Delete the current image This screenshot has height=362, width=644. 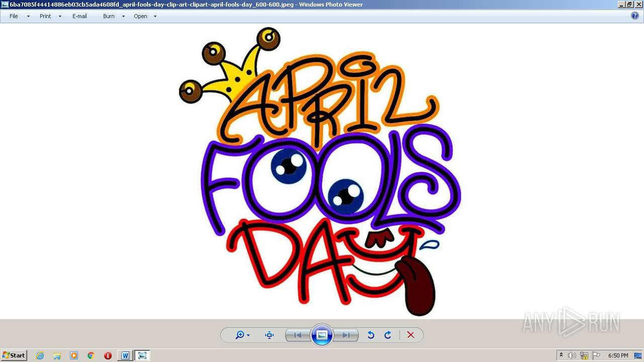(x=411, y=335)
